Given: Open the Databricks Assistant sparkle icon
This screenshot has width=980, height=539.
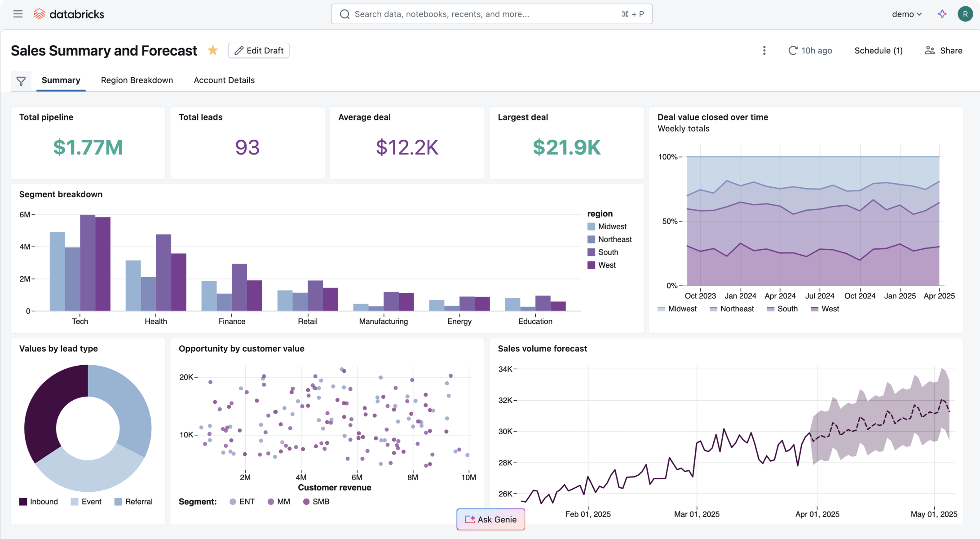Looking at the screenshot, I should 942,14.
